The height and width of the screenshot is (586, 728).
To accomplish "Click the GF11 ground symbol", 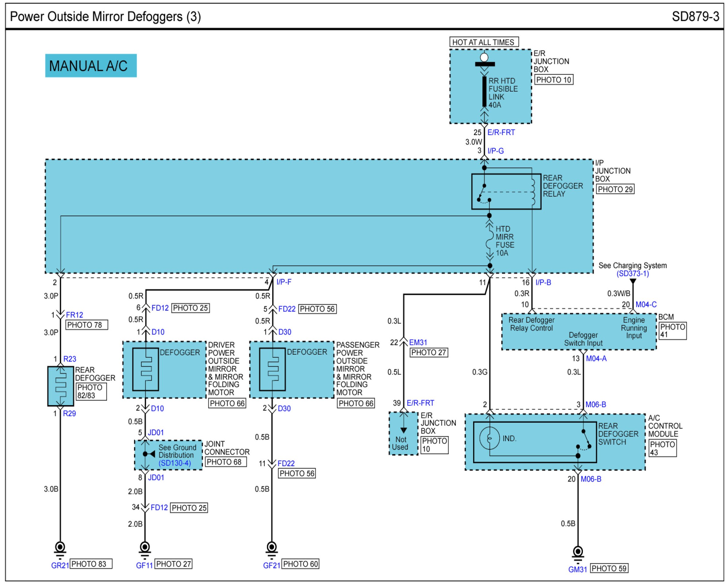I will coord(145,548).
